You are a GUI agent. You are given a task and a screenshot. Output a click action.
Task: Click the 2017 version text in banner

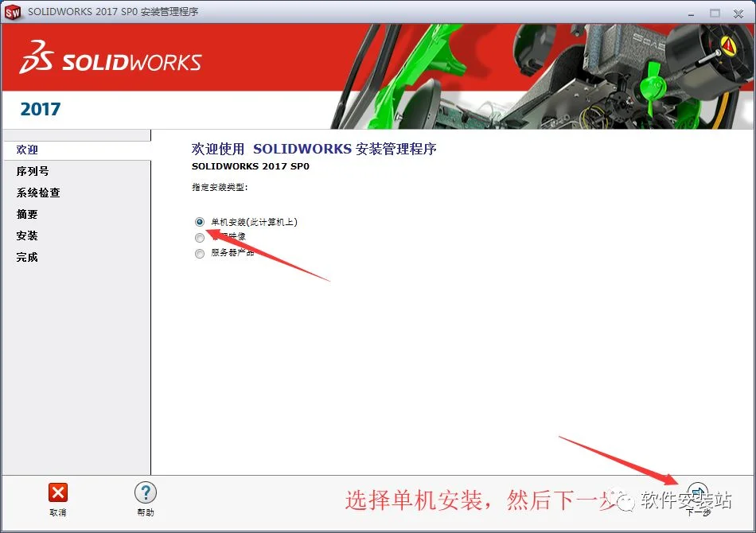[x=41, y=109]
